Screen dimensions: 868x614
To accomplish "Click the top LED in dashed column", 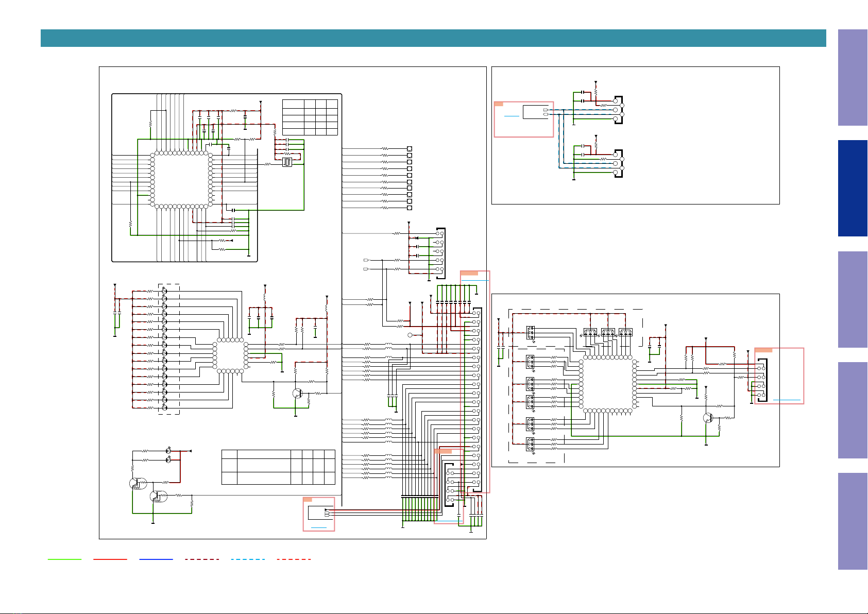I will (x=164, y=291).
